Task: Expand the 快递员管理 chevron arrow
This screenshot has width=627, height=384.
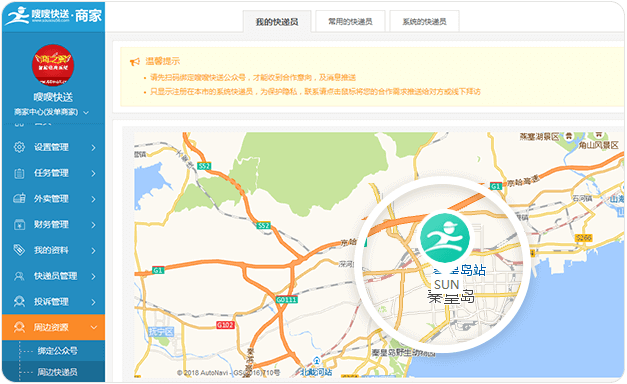Action: pos(93,276)
